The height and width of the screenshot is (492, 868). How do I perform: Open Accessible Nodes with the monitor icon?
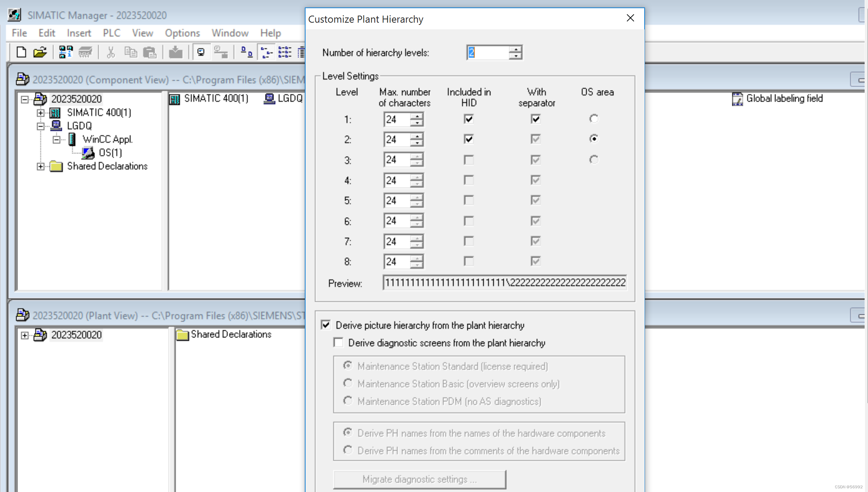tap(201, 52)
